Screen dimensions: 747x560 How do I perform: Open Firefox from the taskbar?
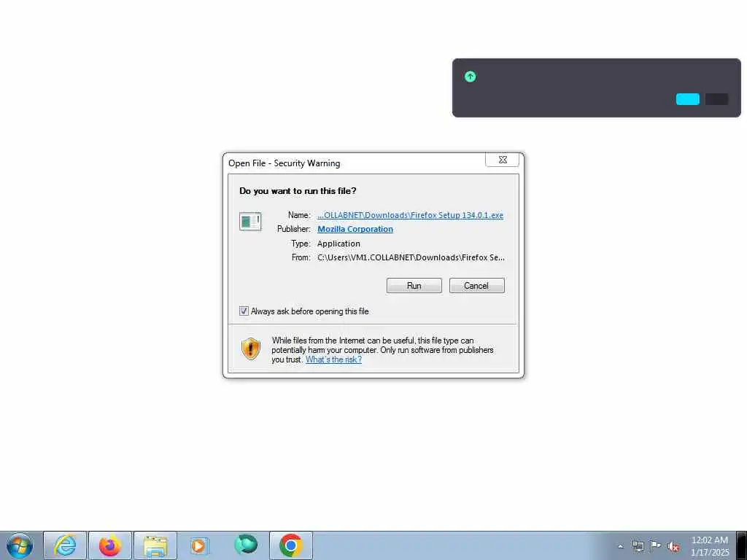click(110, 545)
